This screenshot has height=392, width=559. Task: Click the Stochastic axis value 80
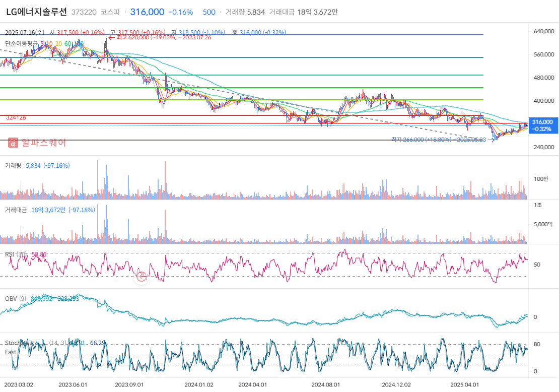pos(537,344)
